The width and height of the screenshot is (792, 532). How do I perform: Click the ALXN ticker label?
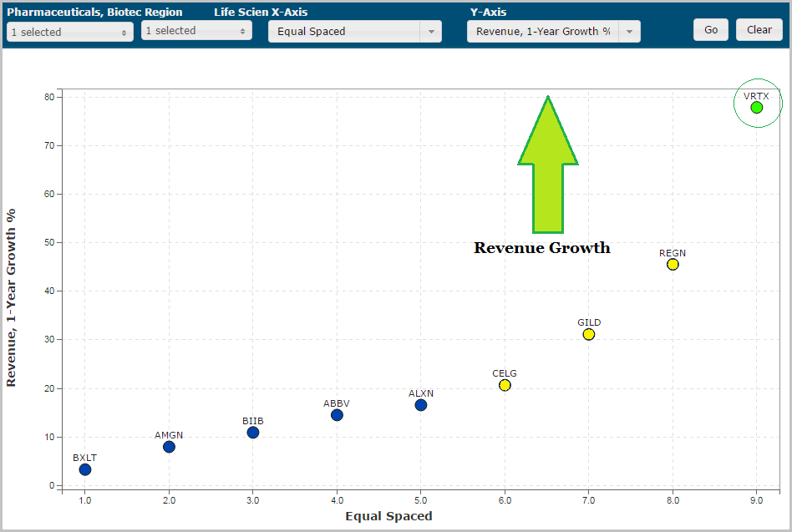click(x=421, y=393)
